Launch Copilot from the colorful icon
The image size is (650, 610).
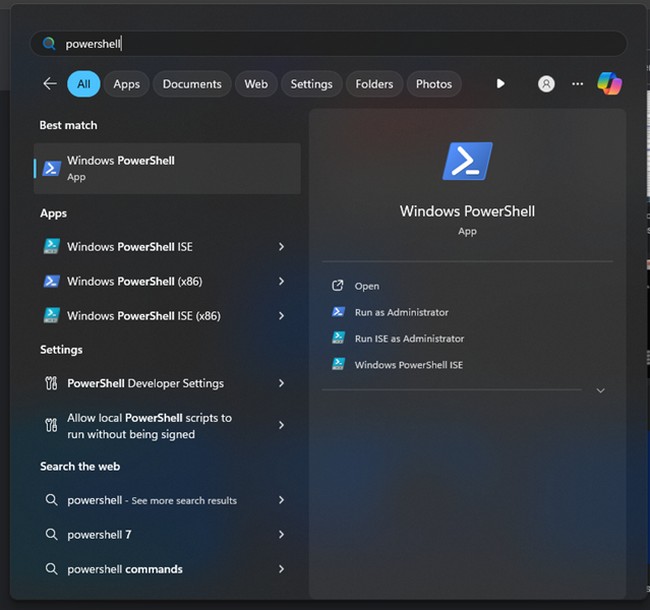(x=609, y=83)
